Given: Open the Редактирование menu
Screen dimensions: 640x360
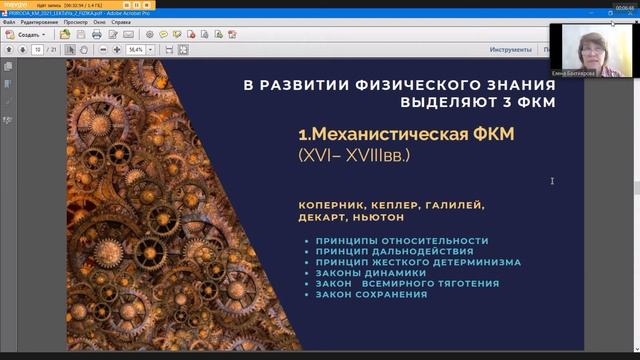Looking at the screenshot, I should pyautogui.click(x=39, y=22).
